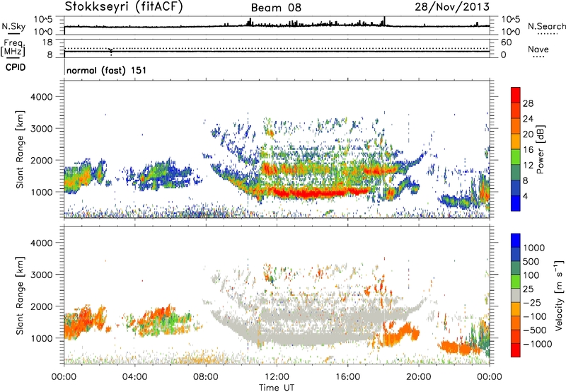
Task: Click the N.Search legend label
Action: 546,26
